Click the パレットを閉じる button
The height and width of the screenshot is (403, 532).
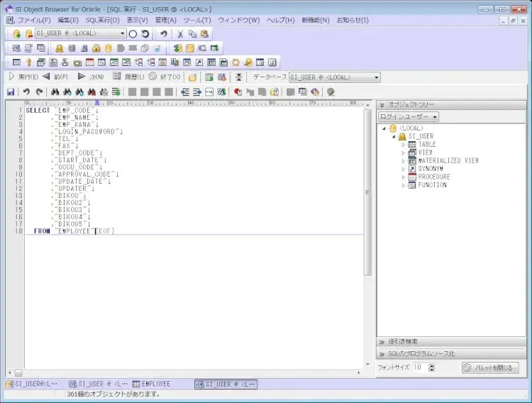point(490,368)
